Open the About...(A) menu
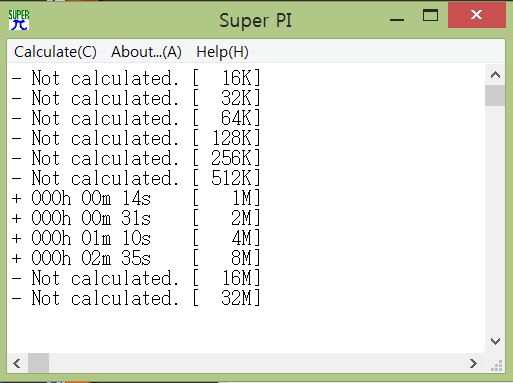 pyautogui.click(x=146, y=52)
